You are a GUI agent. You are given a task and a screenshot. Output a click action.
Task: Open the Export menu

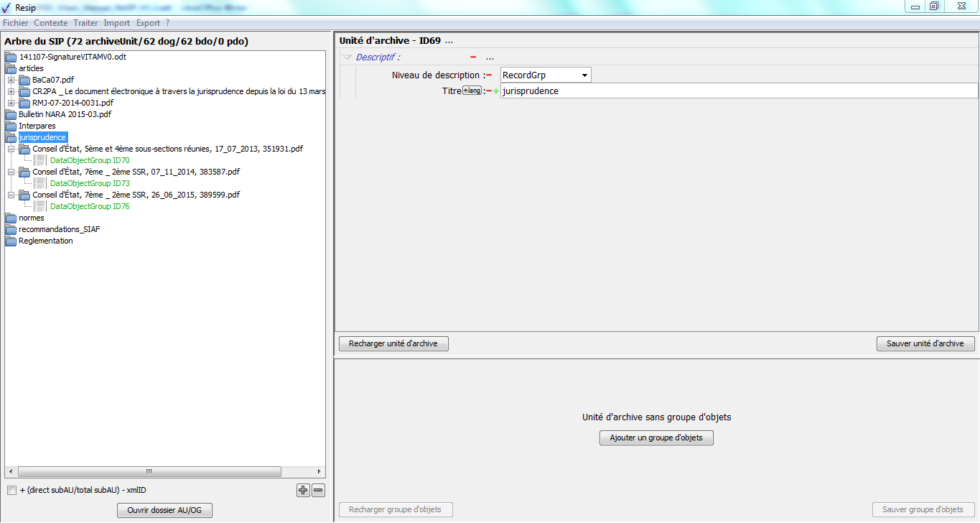click(x=148, y=23)
